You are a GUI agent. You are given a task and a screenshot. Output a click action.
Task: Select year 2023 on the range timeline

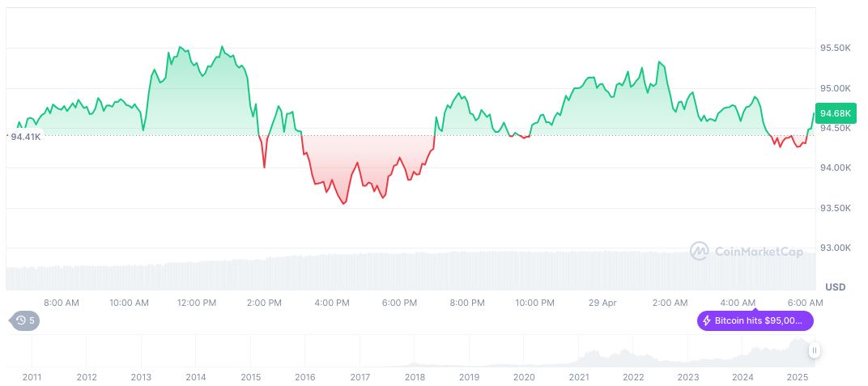[x=688, y=377]
